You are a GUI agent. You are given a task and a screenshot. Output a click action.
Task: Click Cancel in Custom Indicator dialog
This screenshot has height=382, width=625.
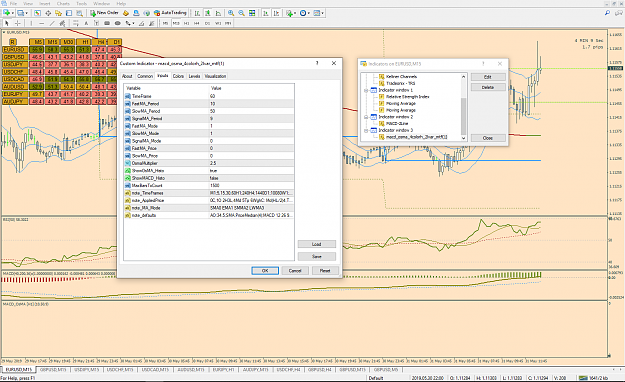click(295, 271)
